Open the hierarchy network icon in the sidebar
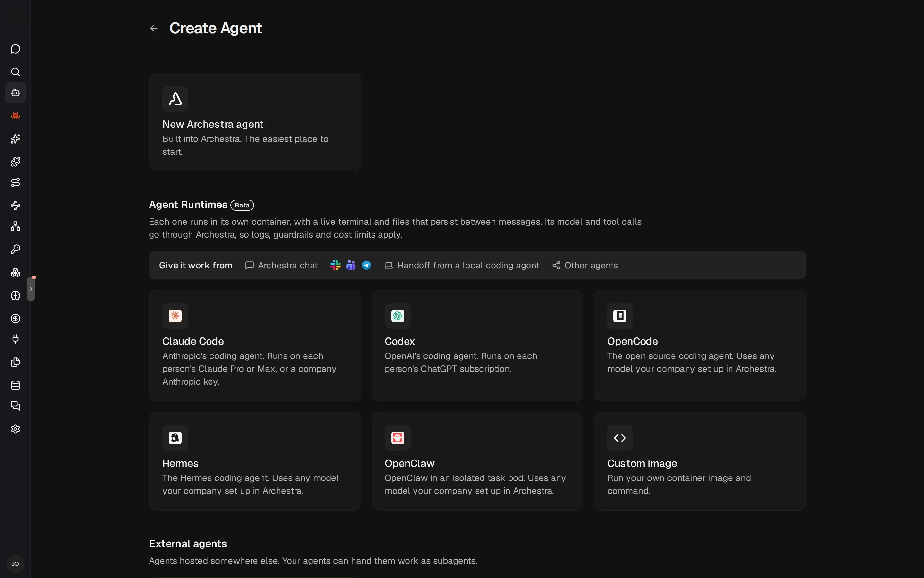 pyautogui.click(x=15, y=226)
